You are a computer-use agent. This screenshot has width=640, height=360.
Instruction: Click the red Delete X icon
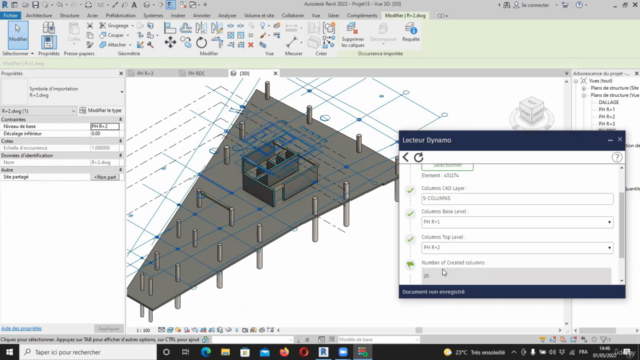coord(251,45)
